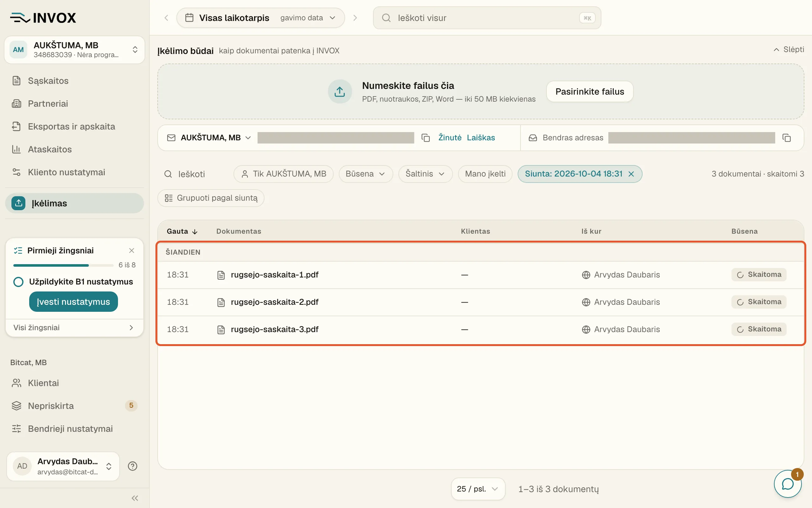
Task: Copy the Bendras adresas address
Action: [x=787, y=138]
